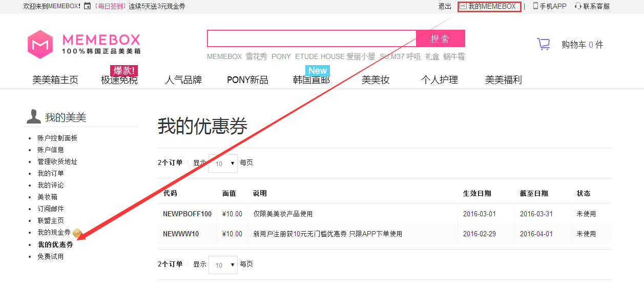Click the gold badge next to 我的现金券
Viewport: 644px width, 306px height.
(x=77, y=233)
